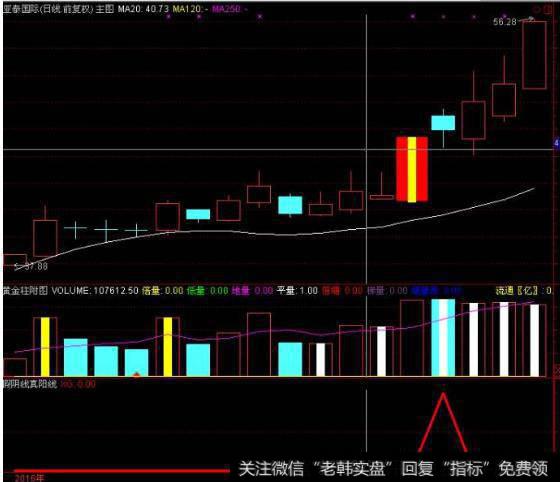The image size is (560, 482).
Task: Select the 平量 value label
Action: (297, 290)
